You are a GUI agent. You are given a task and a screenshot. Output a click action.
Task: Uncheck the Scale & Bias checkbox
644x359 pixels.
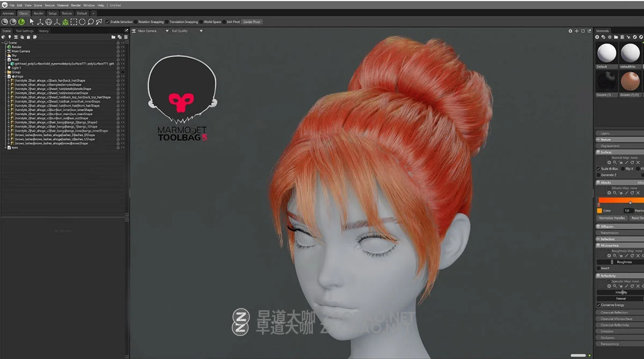coord(599,168)
